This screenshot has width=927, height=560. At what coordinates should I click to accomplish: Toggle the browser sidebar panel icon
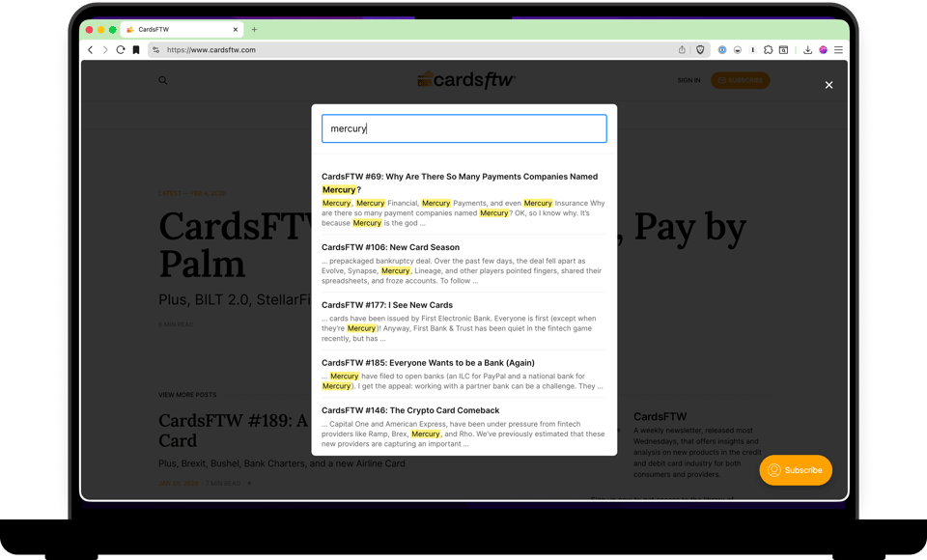point(783,50)
